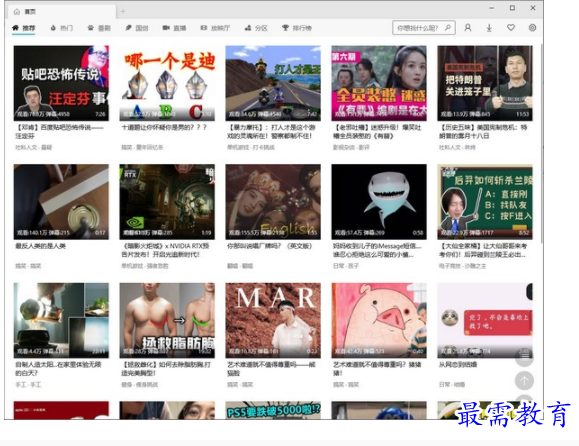Switch to the 热门 tab
The width and height of the screenshot is (579, 446).
[x=62, y=28]
